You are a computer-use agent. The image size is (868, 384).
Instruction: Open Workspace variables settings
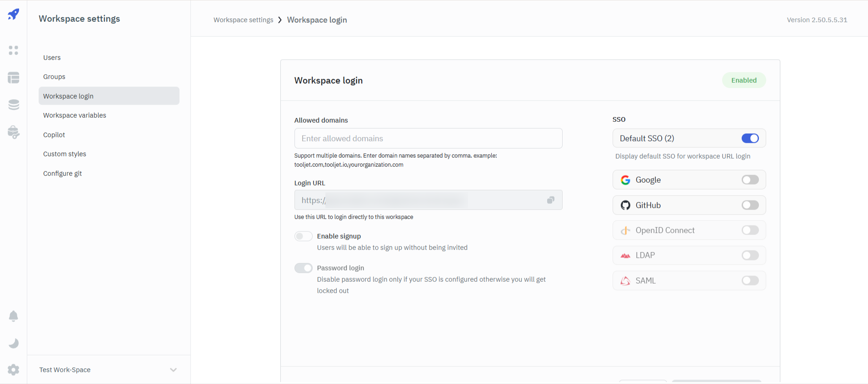pyautogui.click(x=109, y=115)
